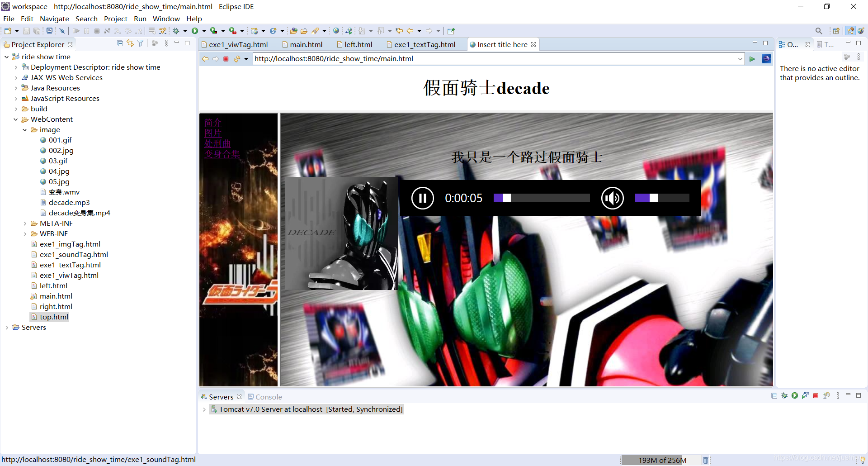Click the red Stop server icon
Viewport: 868px width, 466px height.
tap(816, 396)
